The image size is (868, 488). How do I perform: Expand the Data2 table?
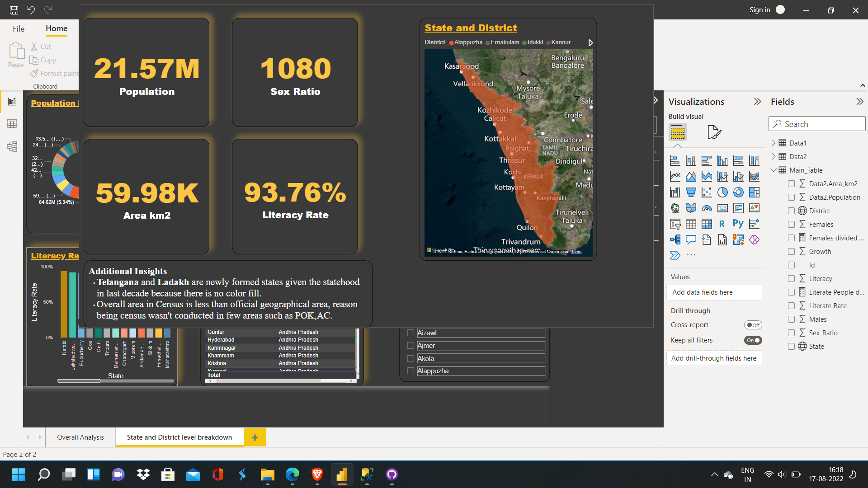[x=774, y=156]
